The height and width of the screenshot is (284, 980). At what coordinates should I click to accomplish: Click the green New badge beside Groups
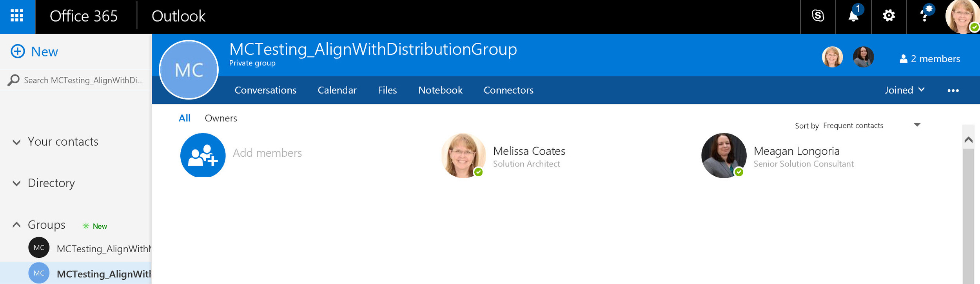point(94,226)
